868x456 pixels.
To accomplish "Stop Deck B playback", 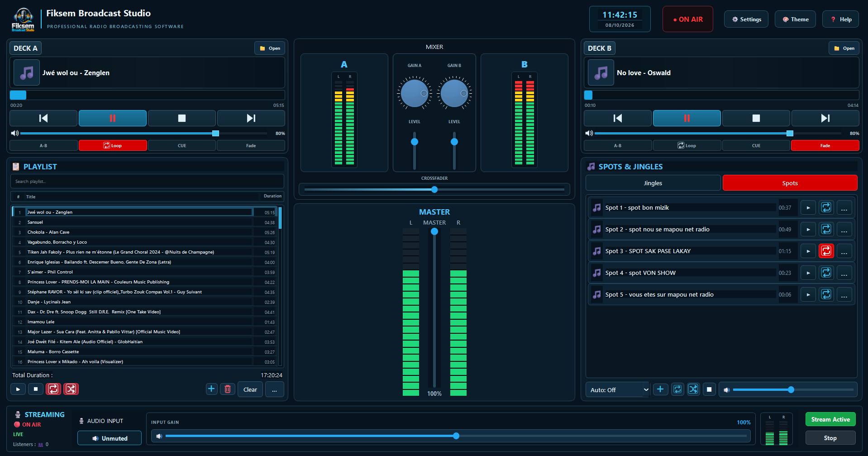I will click(756, 118).
